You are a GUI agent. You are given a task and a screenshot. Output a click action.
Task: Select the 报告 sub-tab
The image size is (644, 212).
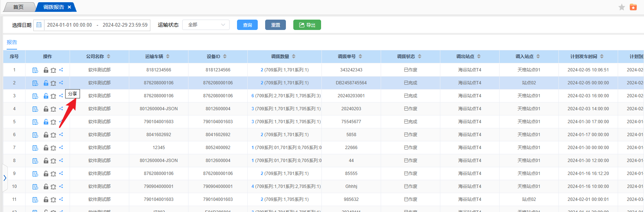pos(12,42)
